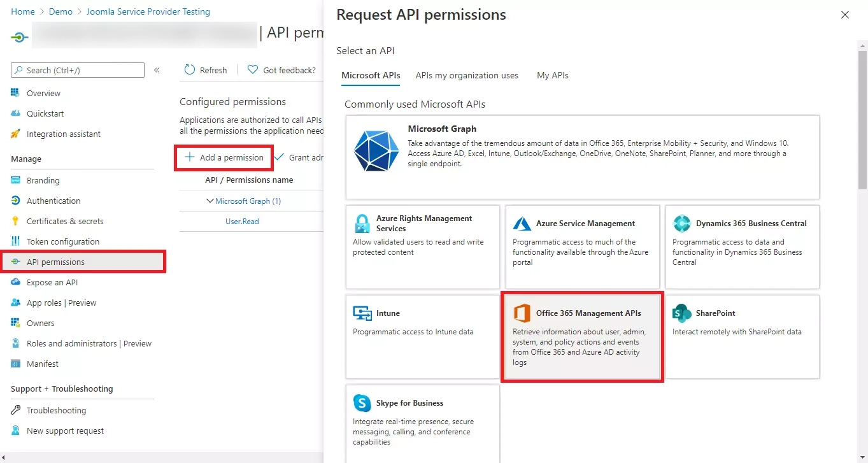This screenshot has height=463, width=868.
Task: Open the My APIs tab
Action: [x=553, y=75]
